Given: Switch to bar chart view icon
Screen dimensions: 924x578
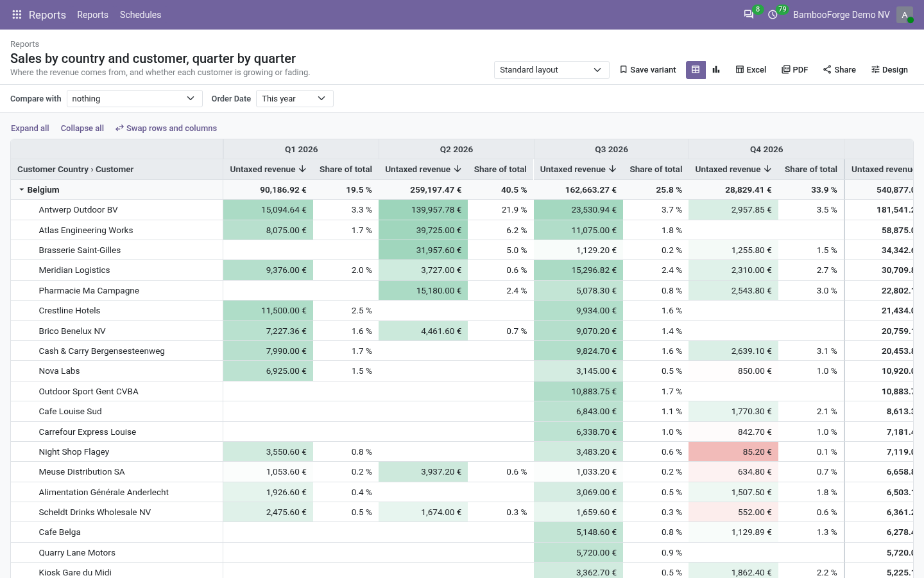Looking at the screenshot, I should click(716, 70).
